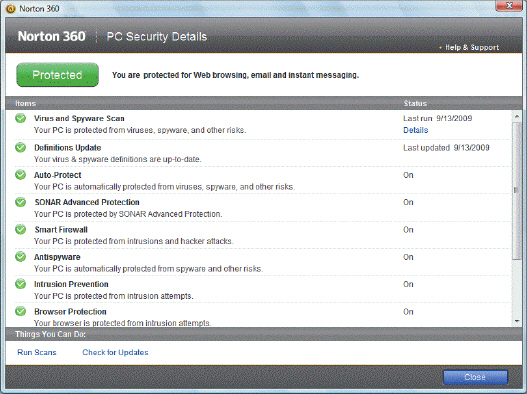Viewport: 527px width, 394px height.
Task: Click the green check beside Virus and Spyware Scan
Action: [21, 118]
